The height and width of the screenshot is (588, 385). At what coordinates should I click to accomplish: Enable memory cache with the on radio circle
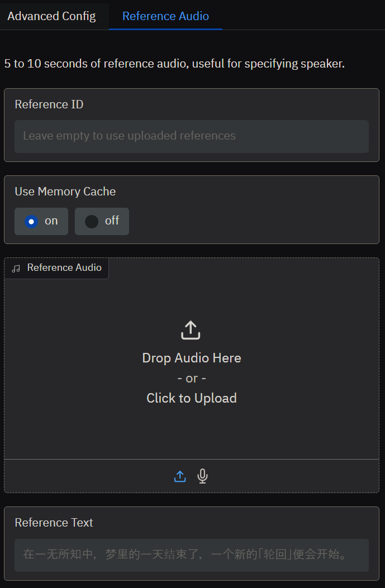point(31,222)
